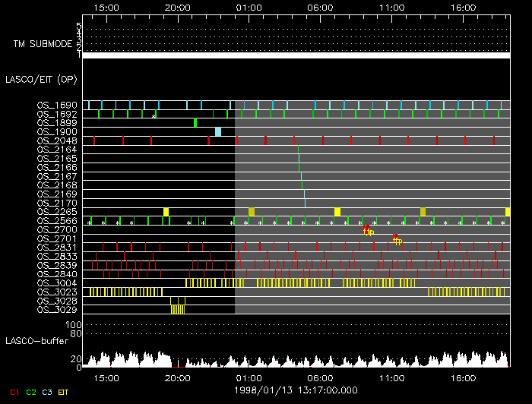Image resolution: width=532 pixels, height=404 pixels.
Task: Click the red marker in the OS_2700 row
Action: [365, 229]
